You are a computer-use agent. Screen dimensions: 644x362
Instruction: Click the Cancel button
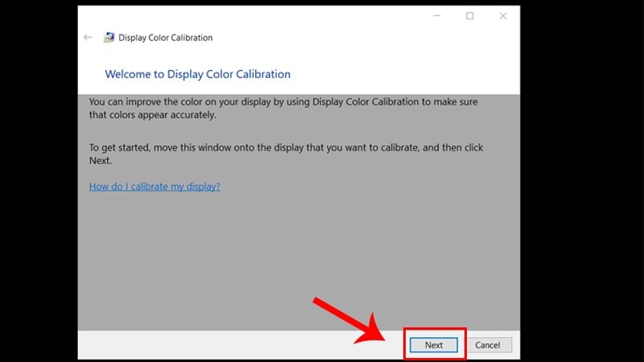click(x=488, y=345)
